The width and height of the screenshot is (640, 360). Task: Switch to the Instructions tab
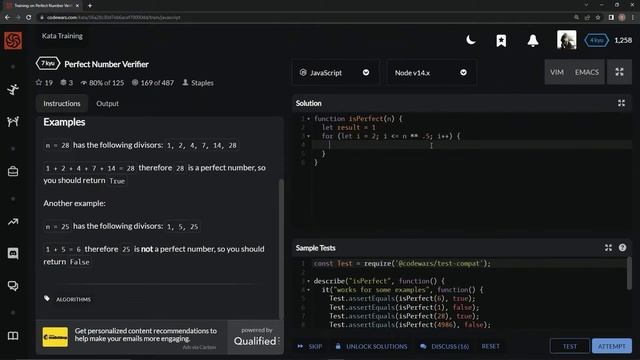62,103
